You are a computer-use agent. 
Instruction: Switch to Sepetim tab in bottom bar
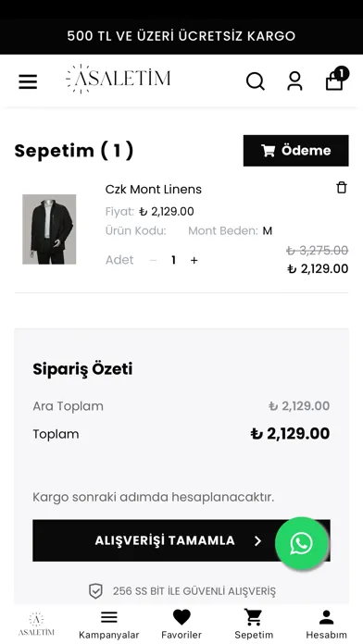[x=254, y=625]
